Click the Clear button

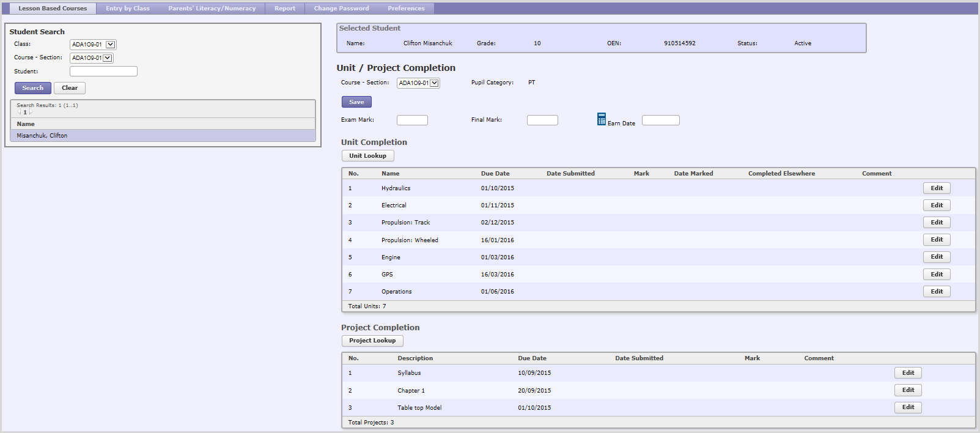tap(70, 88)
